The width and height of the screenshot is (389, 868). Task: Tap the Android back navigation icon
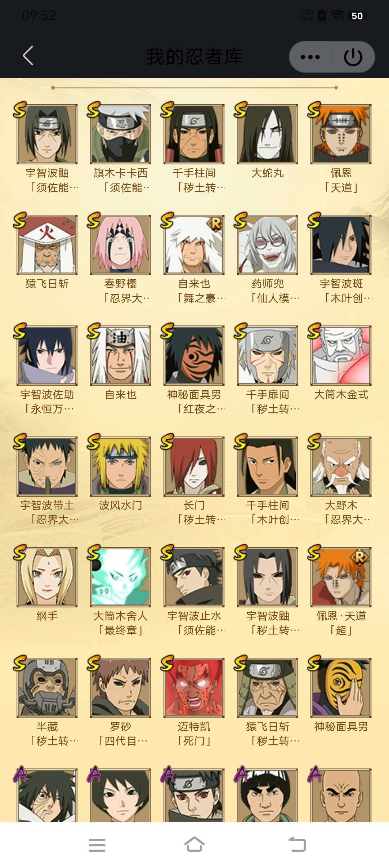coord(297,844)
